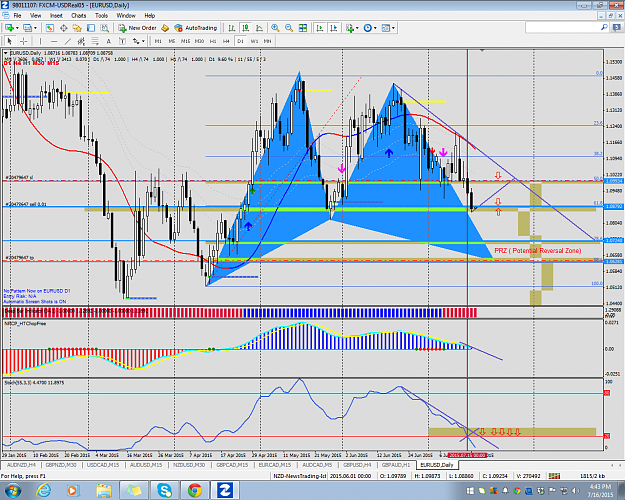Switch to the GBPUSD,H4 chart tab
This screenshot has height=500, width=625.
click(x=357, y=465)
